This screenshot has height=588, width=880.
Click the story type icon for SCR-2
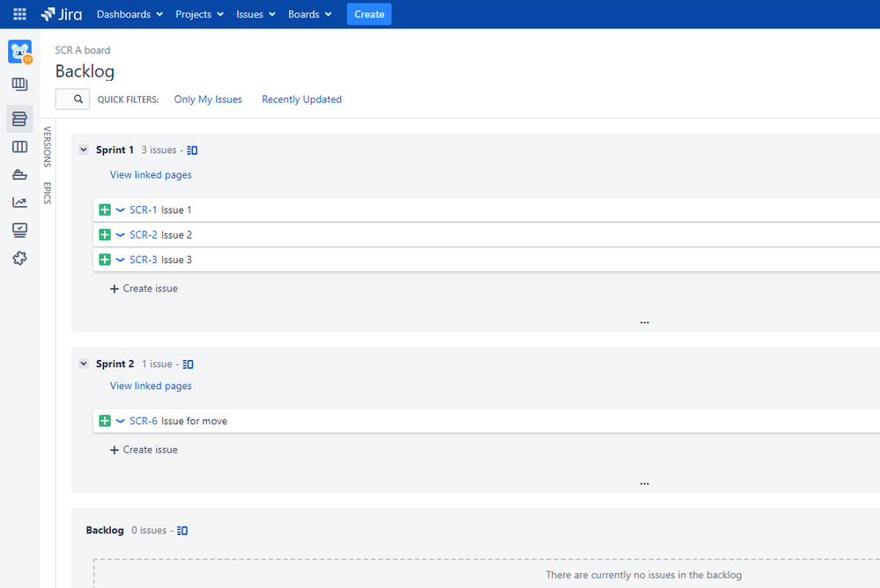click(105, 234)
